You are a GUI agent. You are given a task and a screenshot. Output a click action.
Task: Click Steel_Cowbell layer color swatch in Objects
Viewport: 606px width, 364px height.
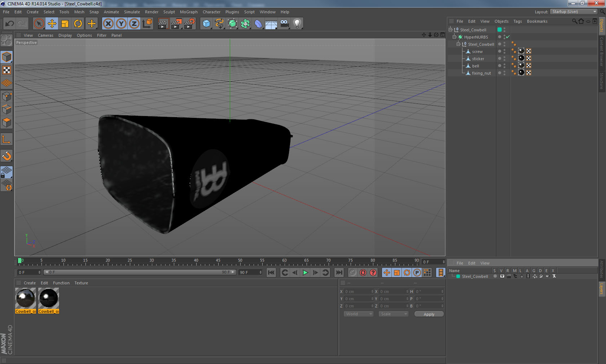point(500,30)
